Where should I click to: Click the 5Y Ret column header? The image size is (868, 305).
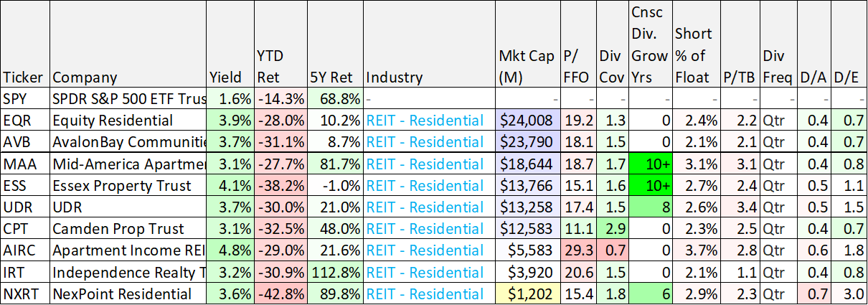pos(336,44)
